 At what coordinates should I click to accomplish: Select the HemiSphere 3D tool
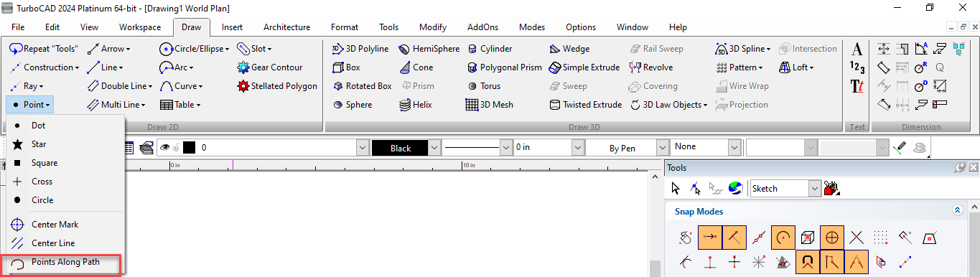pos(429,49)
